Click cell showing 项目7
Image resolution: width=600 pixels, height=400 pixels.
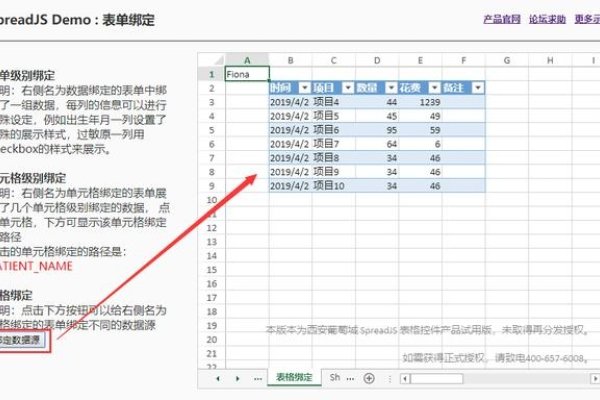[334, 144]
